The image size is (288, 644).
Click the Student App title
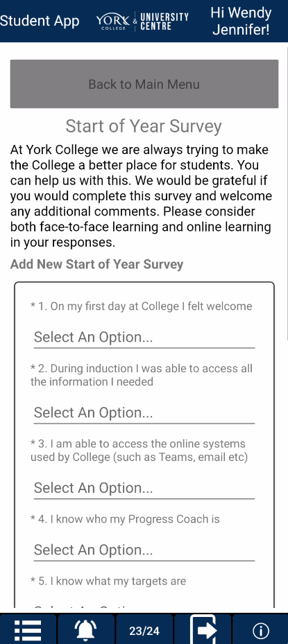[x=40, y=21]
